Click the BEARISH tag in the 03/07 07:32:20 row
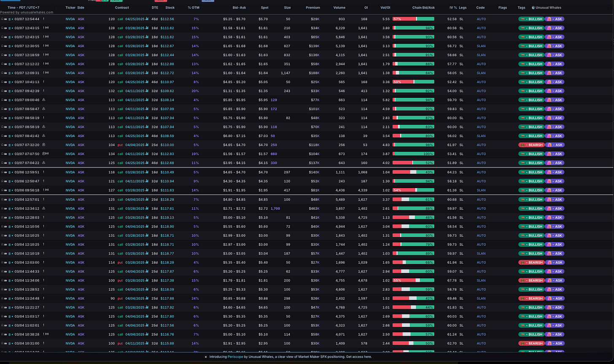Screen dimensions: 614x364 [531, 145]
